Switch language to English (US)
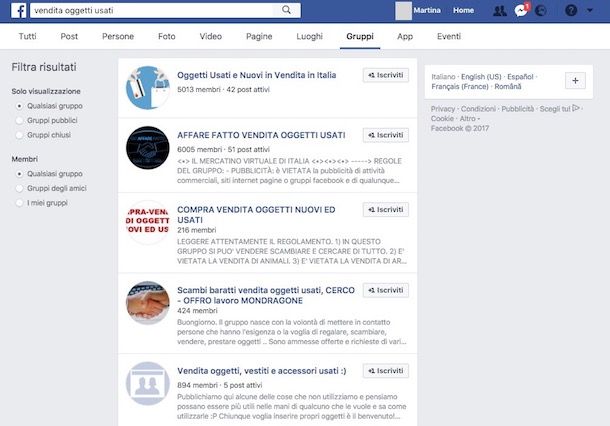The width and height of the screenshot is (610, 426). (481, 77)
